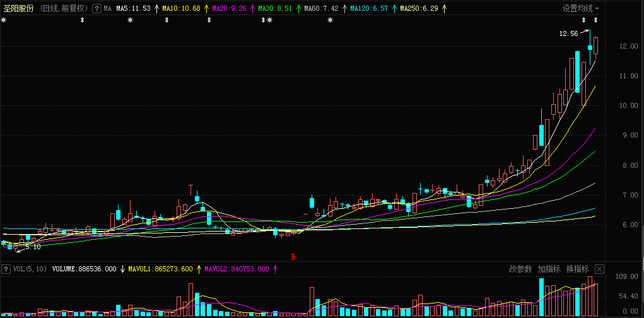This screenshot has height=318, width=644.
Task: Close the volume indicator panel
Action: point(599,269)
